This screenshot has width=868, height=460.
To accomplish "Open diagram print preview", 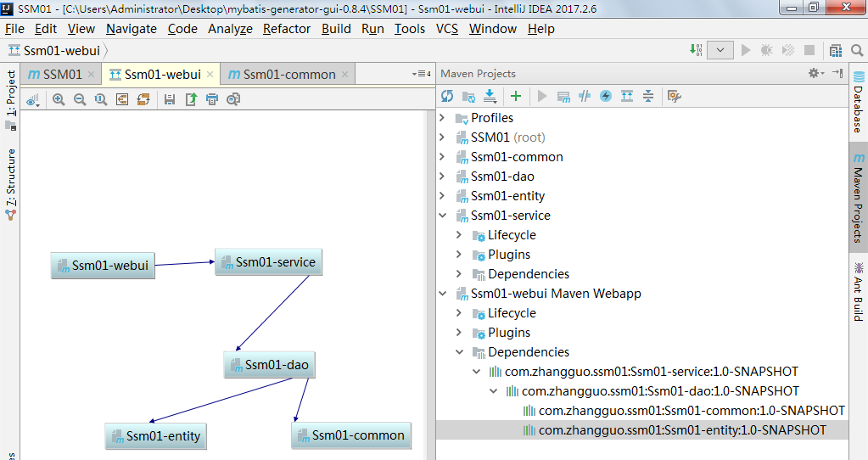I will [x=233, y=99].
